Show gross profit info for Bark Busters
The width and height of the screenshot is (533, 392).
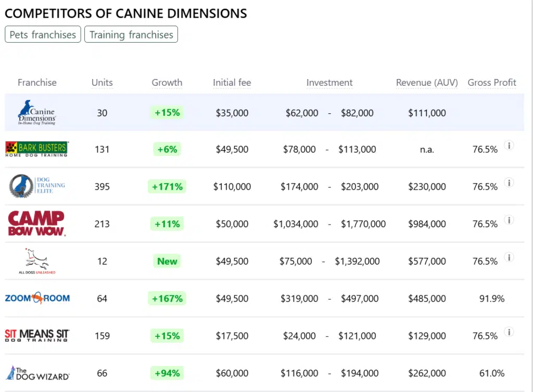tap(509, 146)
